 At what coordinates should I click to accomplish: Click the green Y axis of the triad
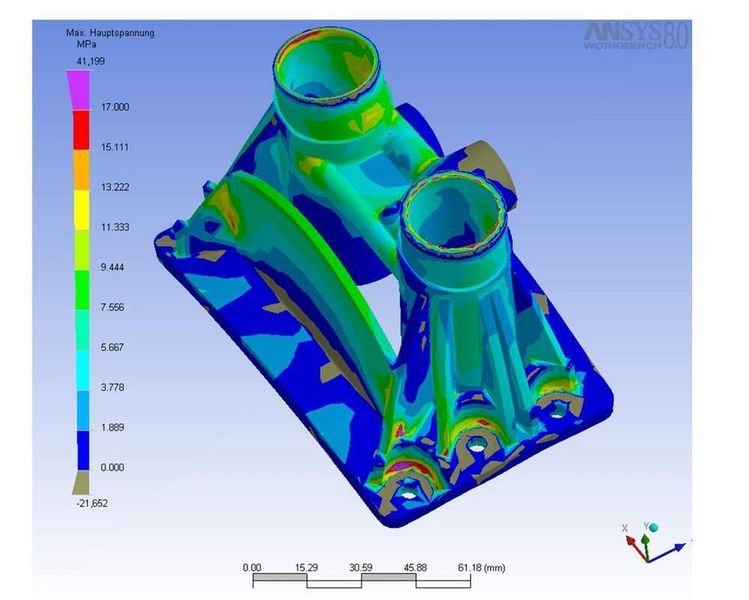(x=645, y=546)
